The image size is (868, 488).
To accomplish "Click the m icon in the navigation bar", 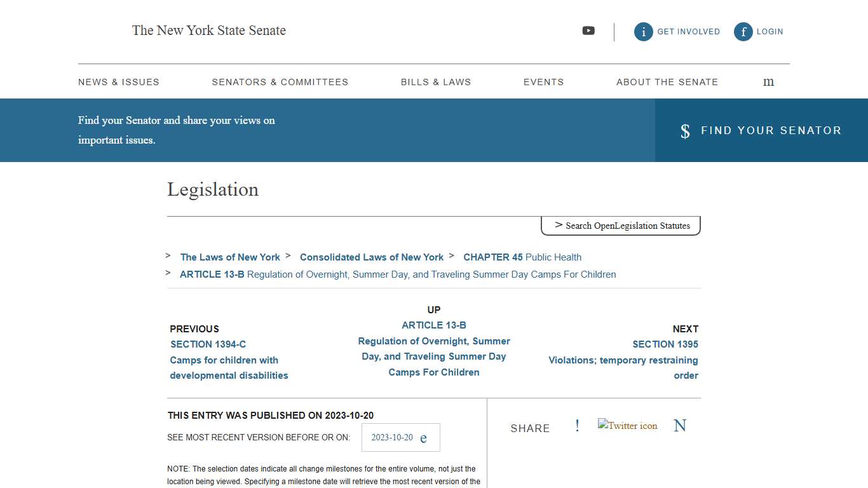I will [x=768, y=82].
